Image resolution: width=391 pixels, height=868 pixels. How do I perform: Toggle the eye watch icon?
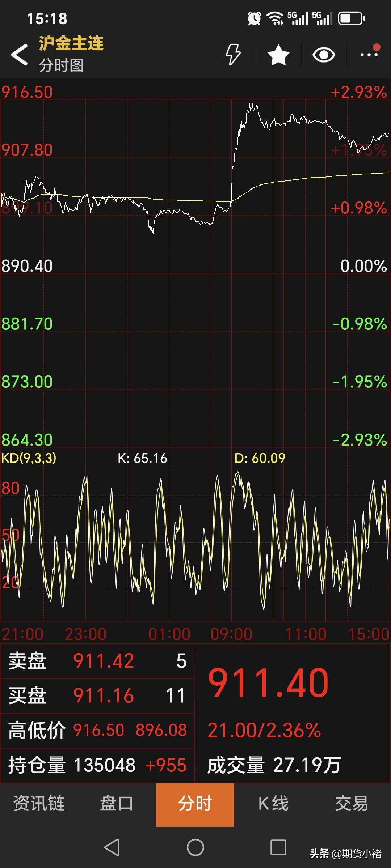pyautogui.click(x=324, y=55)
